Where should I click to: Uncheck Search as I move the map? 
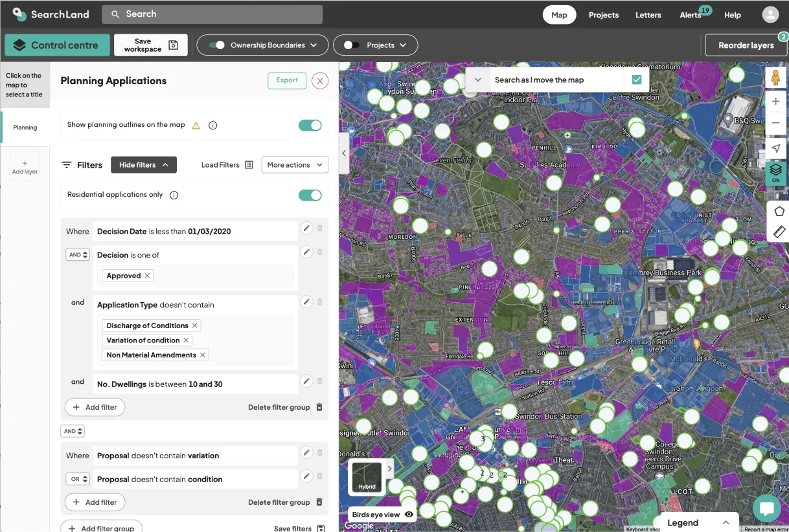(636, 80)
